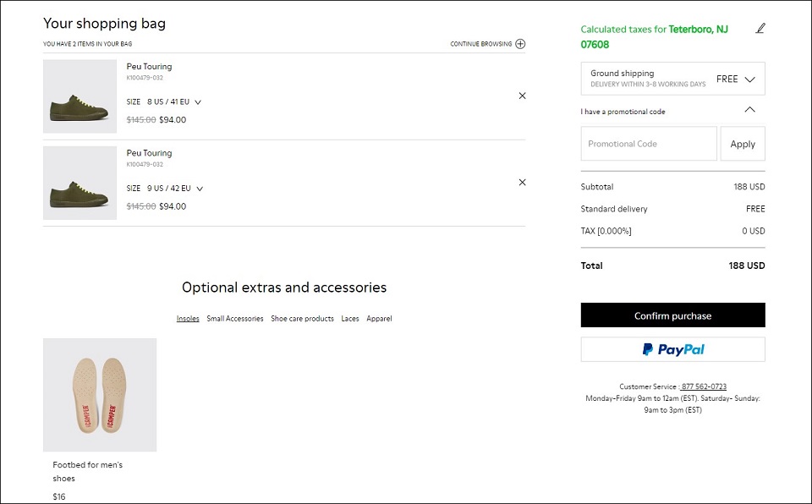The image size is (812, 504).
Task: Focus the Promotional Code input field
Action: pyautogui.click(x=649, y=144)
